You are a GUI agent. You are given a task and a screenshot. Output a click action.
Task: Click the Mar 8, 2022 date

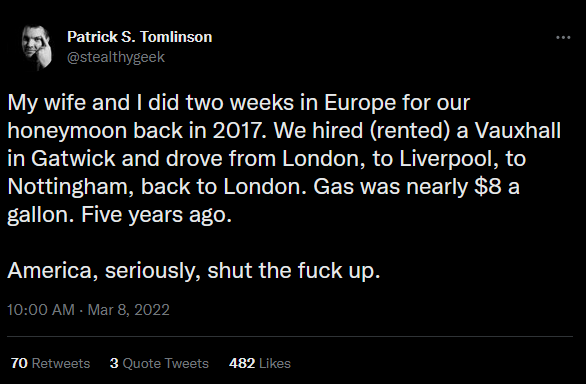pos(129,310)
